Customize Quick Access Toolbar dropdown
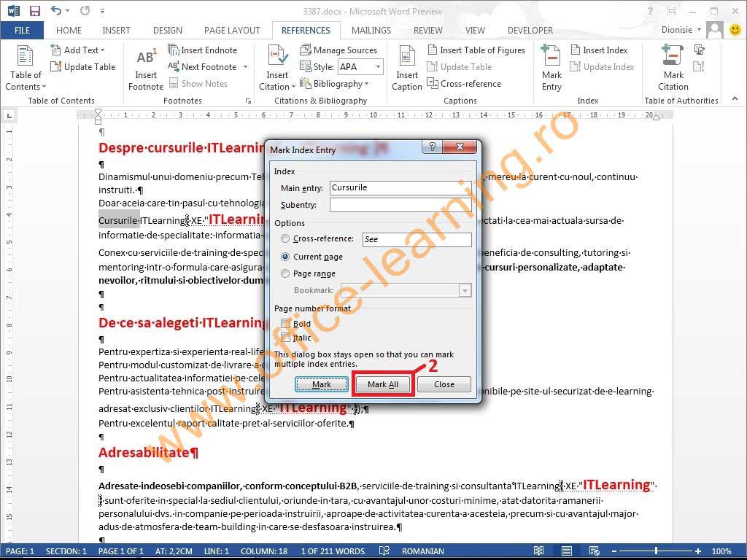 102,10
